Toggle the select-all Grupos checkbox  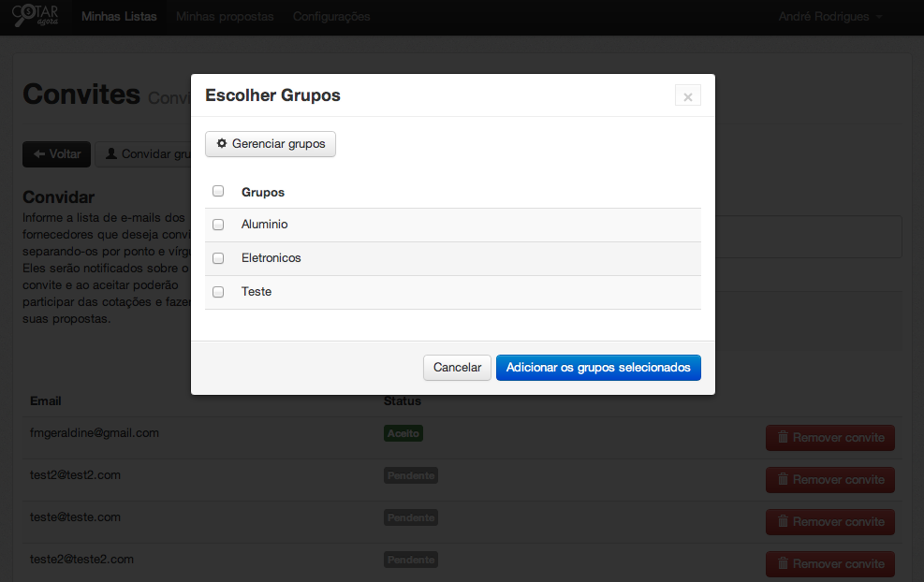pos(218,191)
